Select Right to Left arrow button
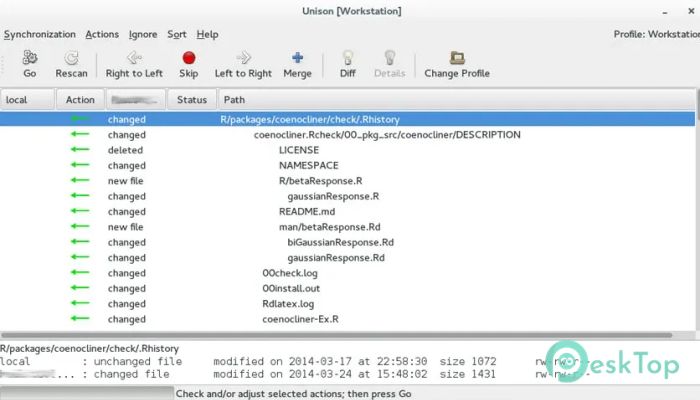Screen dimensions: 700x400 [x=134, y=58]
